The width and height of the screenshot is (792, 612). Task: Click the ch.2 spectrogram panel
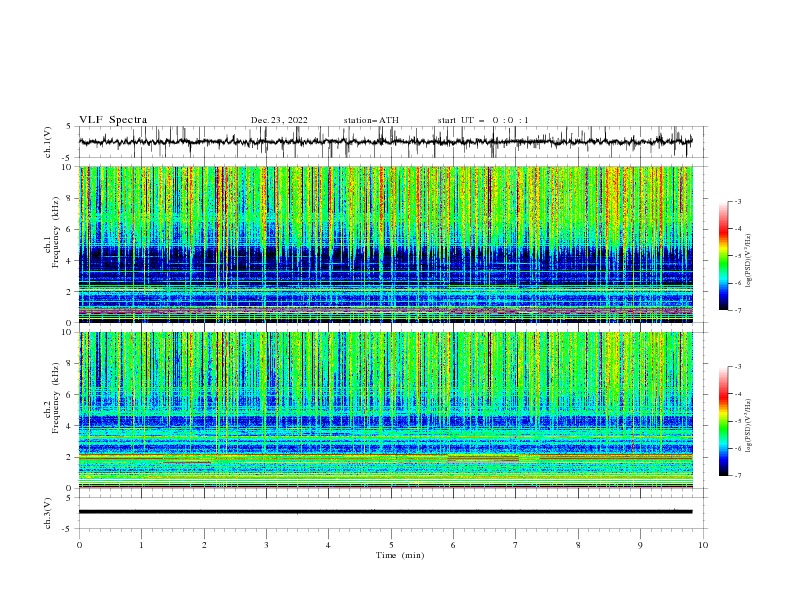[x=386, y=410]
